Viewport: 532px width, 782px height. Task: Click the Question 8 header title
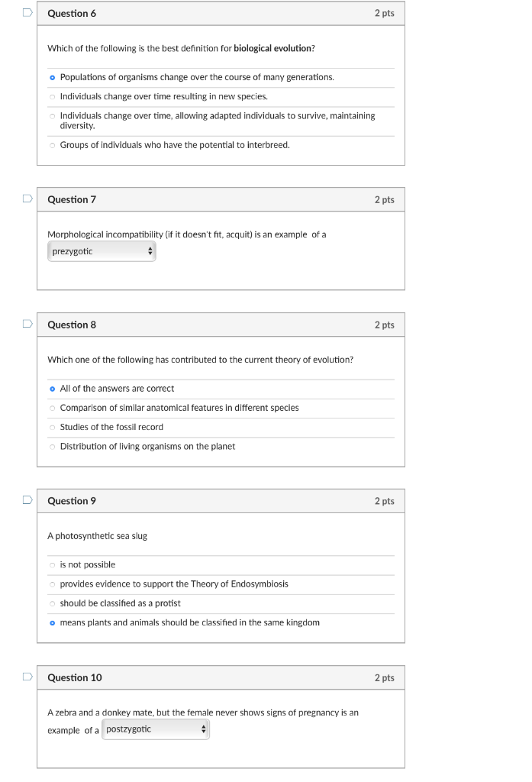[x=72, y=325]
